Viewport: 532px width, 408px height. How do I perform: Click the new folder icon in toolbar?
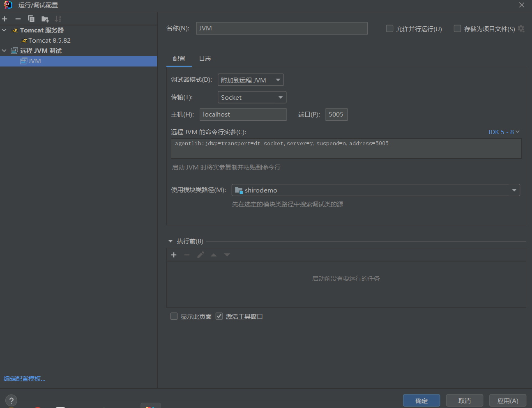(x=45, y=19)
